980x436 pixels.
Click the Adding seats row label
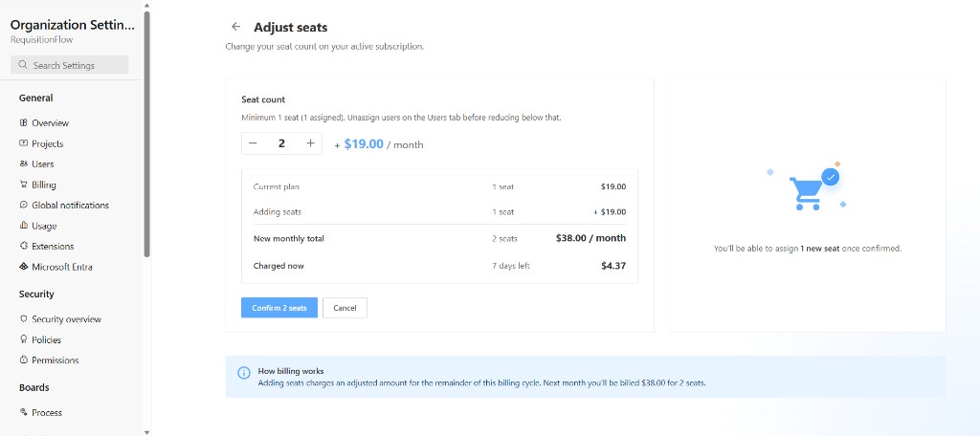277,211
